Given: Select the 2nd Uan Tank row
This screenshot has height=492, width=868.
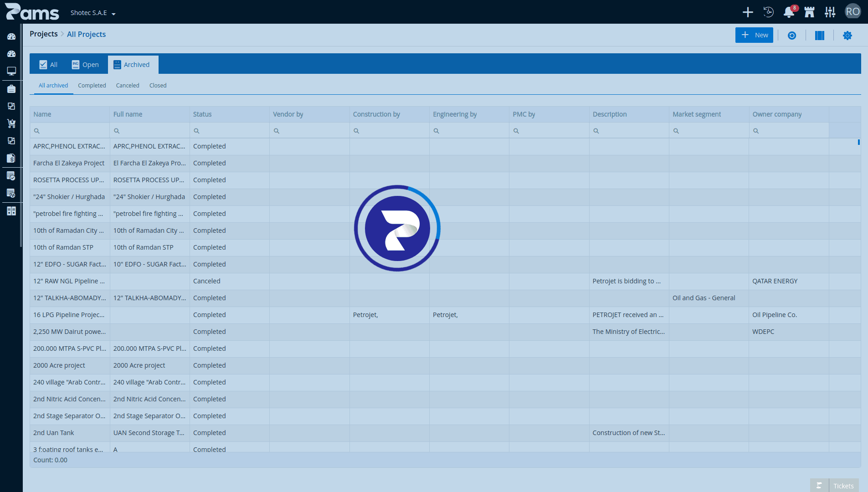Looking at the screenshot, I should [x=445, y=433].
